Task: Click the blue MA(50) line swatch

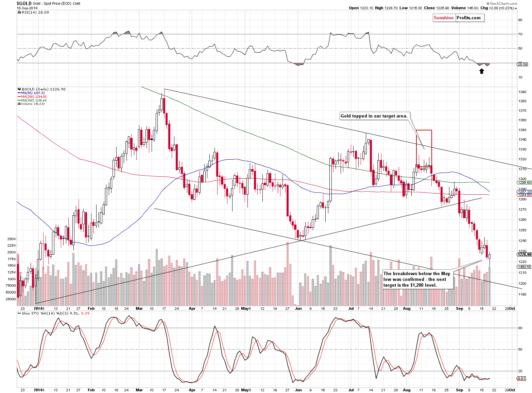Action: click(x=19, y=93)
